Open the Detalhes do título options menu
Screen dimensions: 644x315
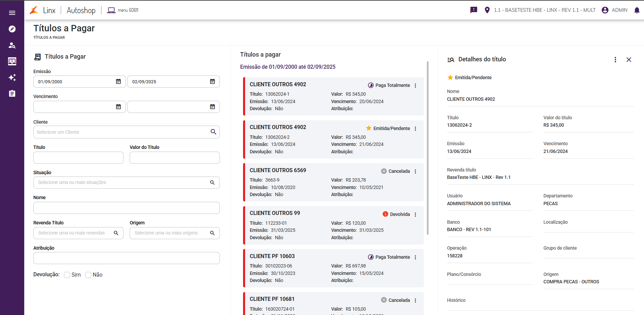click(x=615, y=60)
